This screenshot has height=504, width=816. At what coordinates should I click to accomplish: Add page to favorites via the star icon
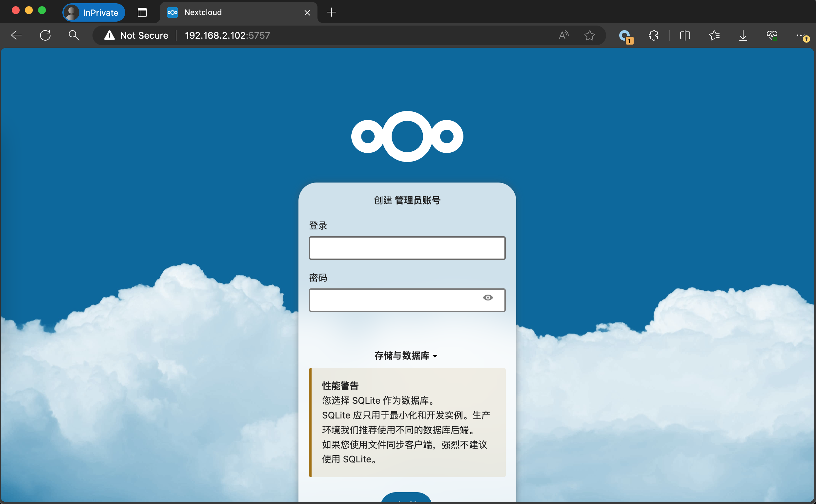589,35
